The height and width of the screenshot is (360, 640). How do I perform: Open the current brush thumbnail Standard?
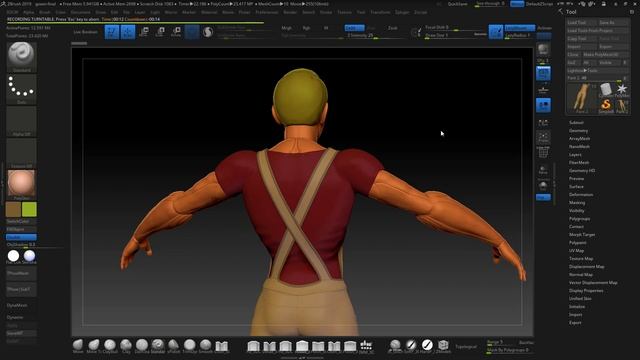pyautogui.click(x=22, y=57)
